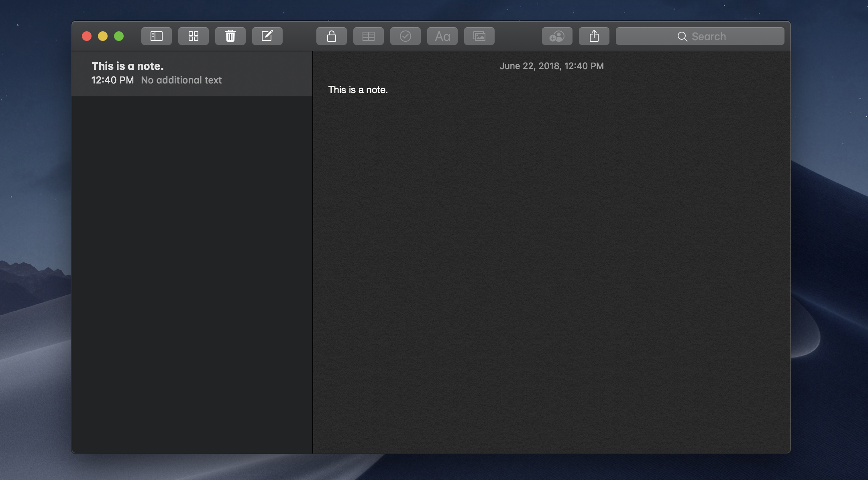Open the text formatting options
868x480 pixels.
click(x=442, y=36)
